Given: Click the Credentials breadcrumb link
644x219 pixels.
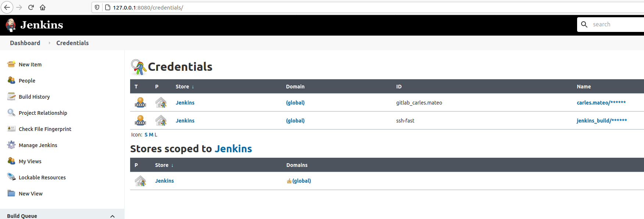Looking at the screenshot, I should pyautogui.click(x=72, y=43).
